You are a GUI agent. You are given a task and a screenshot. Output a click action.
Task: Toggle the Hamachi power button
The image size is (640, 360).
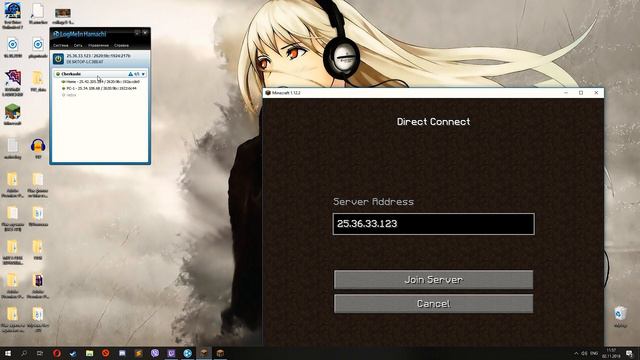(x=58, y=59)
